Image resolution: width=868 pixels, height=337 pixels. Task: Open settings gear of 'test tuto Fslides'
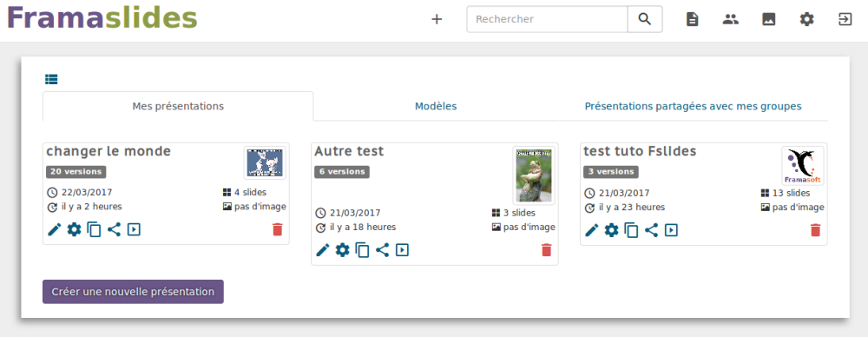point(611,229)
